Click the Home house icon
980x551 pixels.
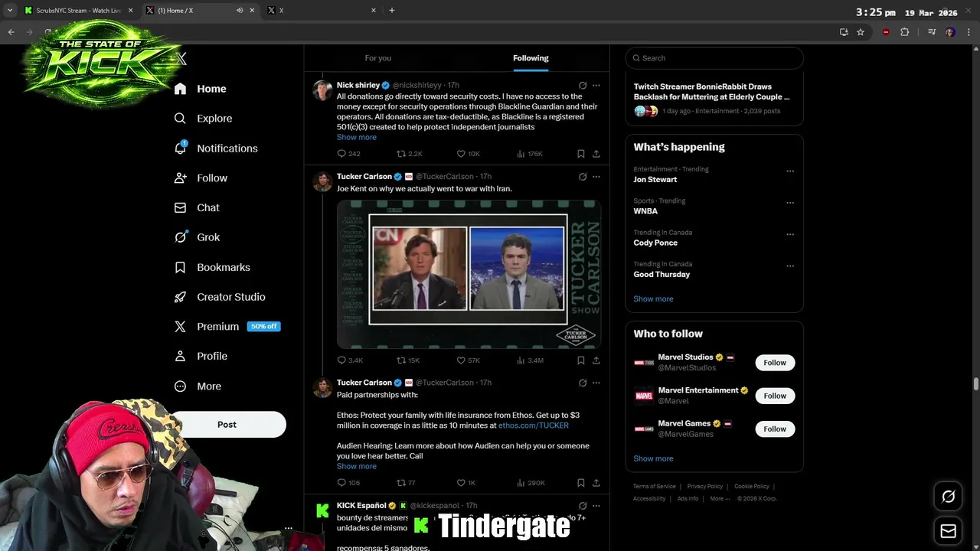tap(180, 89)
